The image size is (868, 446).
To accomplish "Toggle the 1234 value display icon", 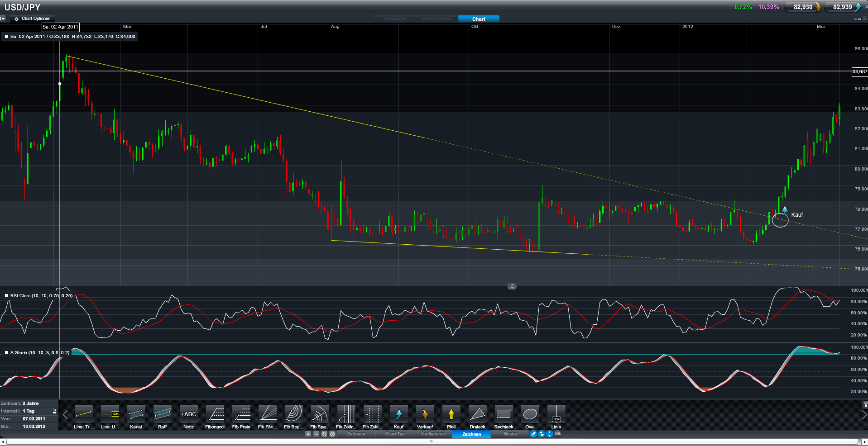I will 557,434.
